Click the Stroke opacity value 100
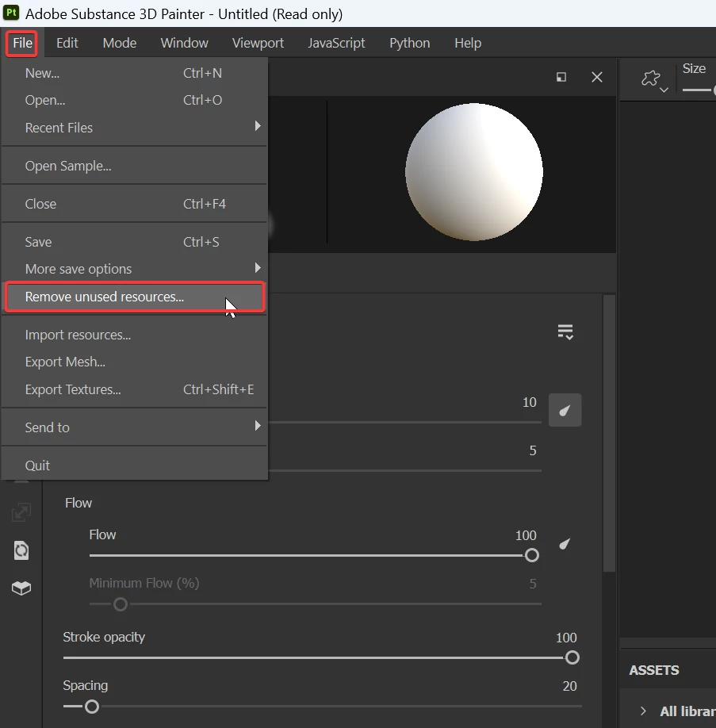 pos(566,638)
